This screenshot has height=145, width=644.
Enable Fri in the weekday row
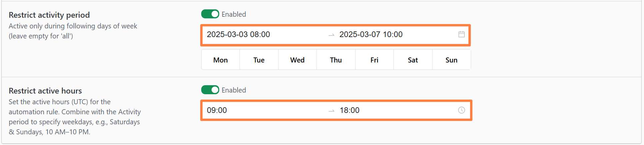point(374,60)
